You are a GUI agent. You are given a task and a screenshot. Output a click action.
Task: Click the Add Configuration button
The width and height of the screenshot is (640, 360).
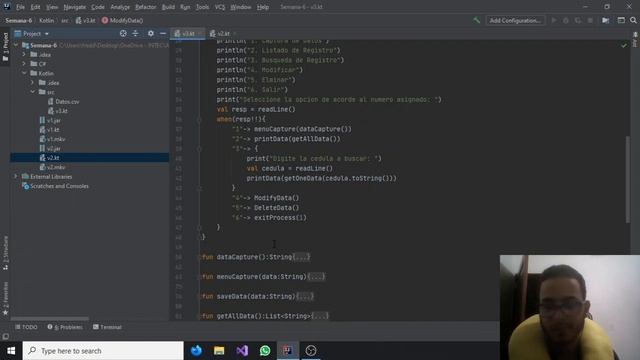(x=515, y=20)
